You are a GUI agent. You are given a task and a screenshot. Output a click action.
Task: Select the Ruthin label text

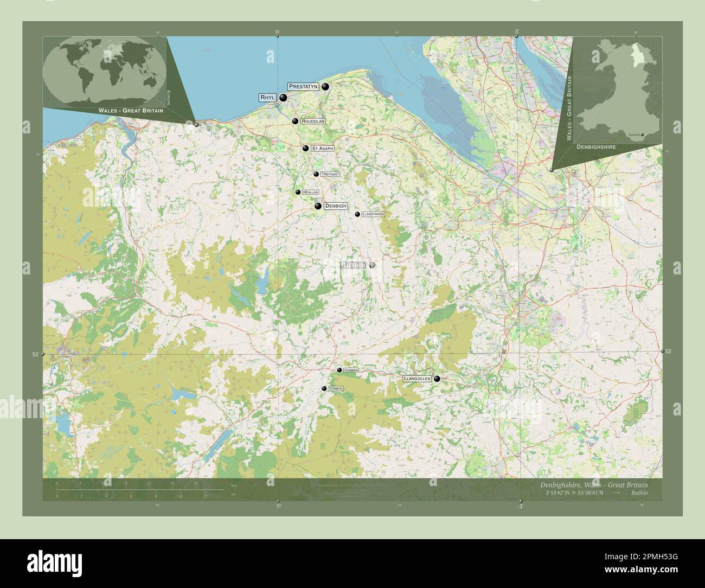point(353,265)
